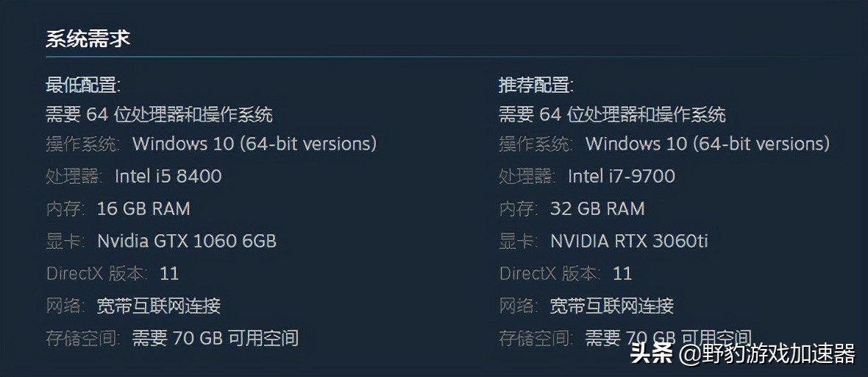Select the 最低配置 label
This screenshot has height=377, width=868.
[83, 85]
